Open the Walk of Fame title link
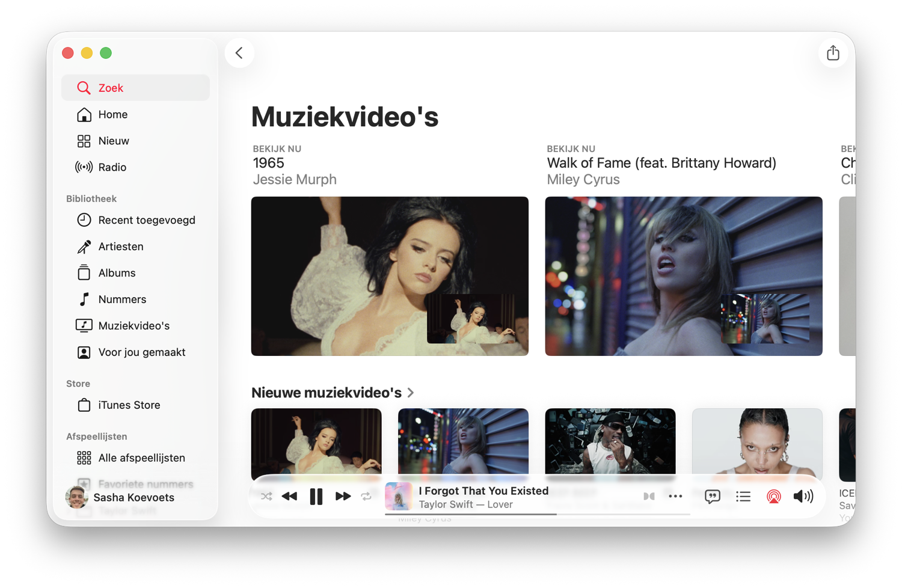The height and width of the screenshot is (588, 902). pyautogui.click(x=661, y=163)
